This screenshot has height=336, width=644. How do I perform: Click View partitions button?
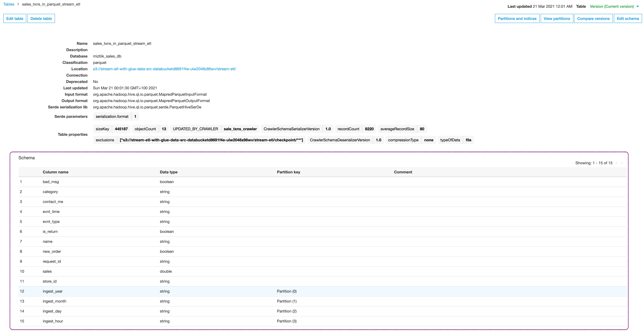(556, 19)
